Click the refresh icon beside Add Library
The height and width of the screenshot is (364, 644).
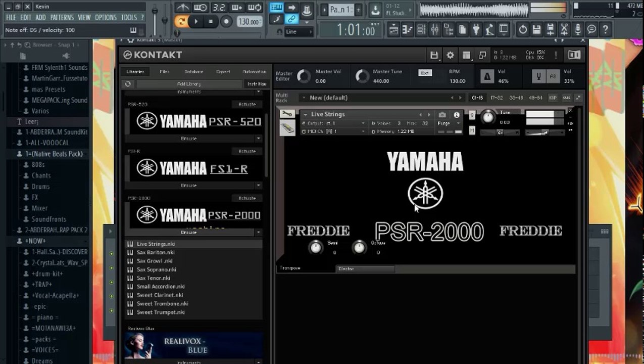coord(128,84)
